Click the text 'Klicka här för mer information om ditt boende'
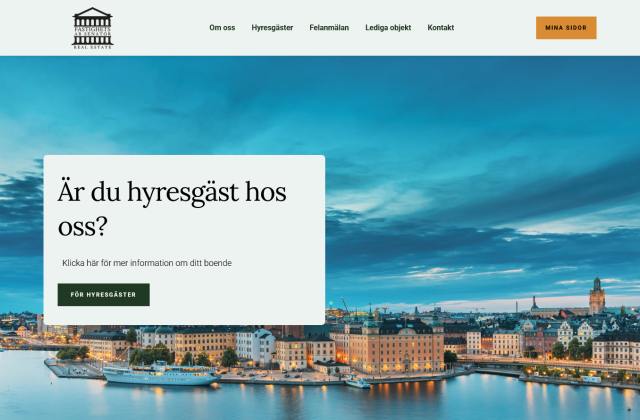The height and width of the screenshot is (420, 640). click(x=147, y=263)
